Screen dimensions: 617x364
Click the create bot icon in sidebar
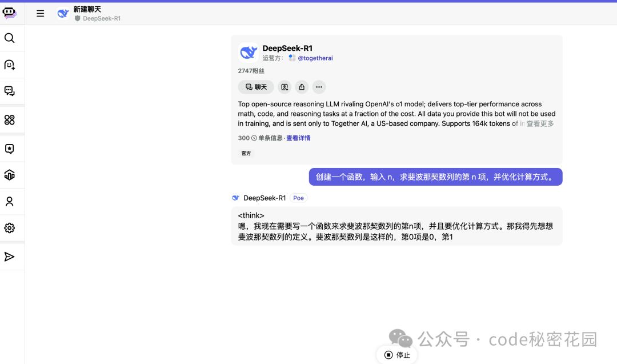pos(10,65)
